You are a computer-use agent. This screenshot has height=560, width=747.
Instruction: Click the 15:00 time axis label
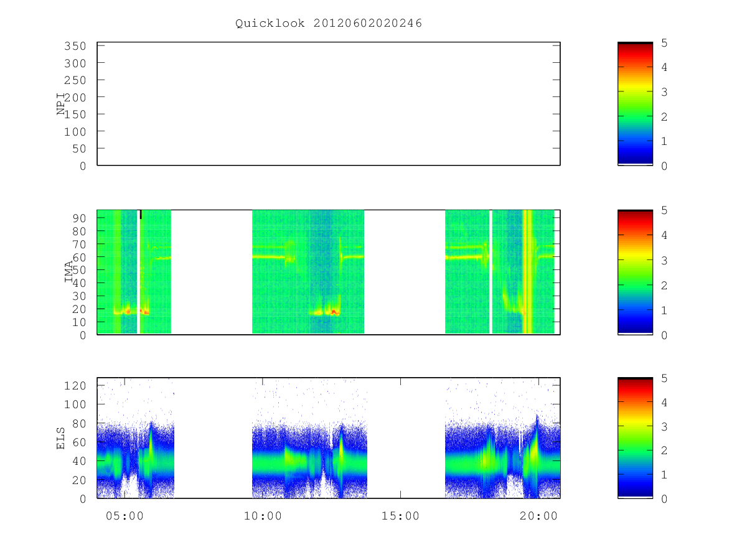tap(400, 516)
